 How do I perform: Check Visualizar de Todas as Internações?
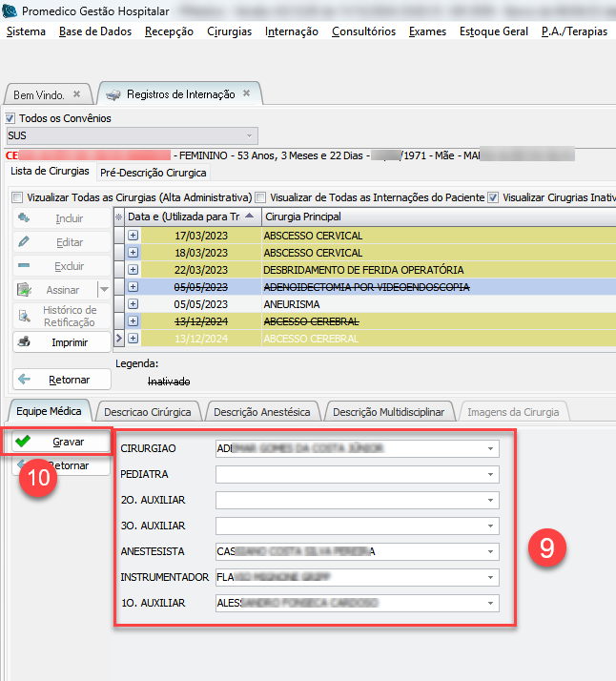tap(260, 197)
